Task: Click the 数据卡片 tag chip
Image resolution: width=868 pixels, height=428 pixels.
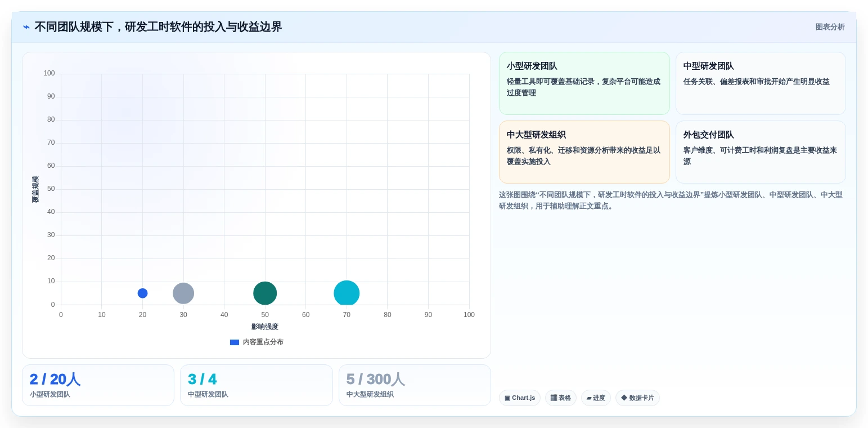Action: (637, 398)
